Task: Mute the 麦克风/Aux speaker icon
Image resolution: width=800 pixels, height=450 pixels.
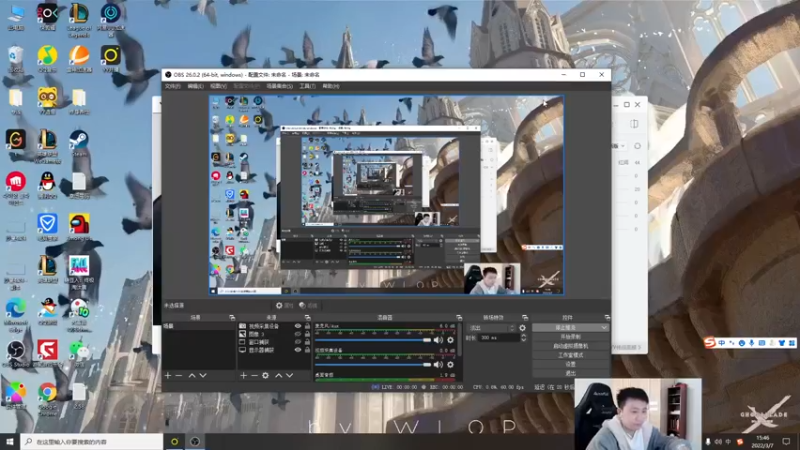Action: 438,340
